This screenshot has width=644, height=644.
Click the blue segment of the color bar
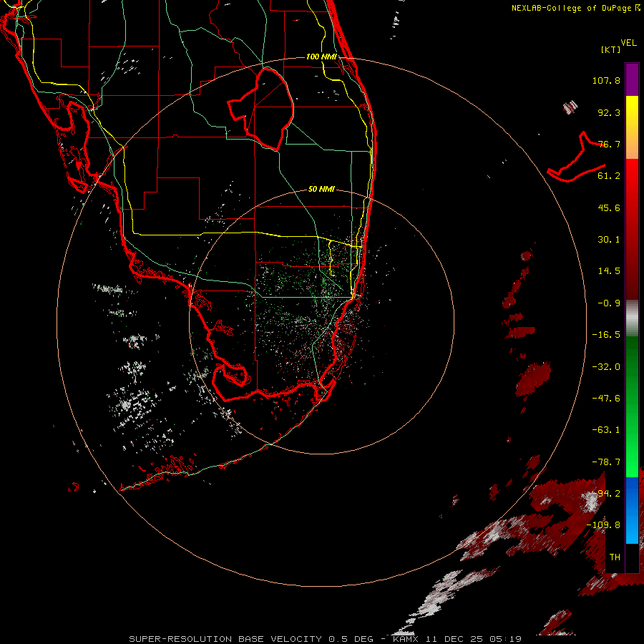pos(632,510)
